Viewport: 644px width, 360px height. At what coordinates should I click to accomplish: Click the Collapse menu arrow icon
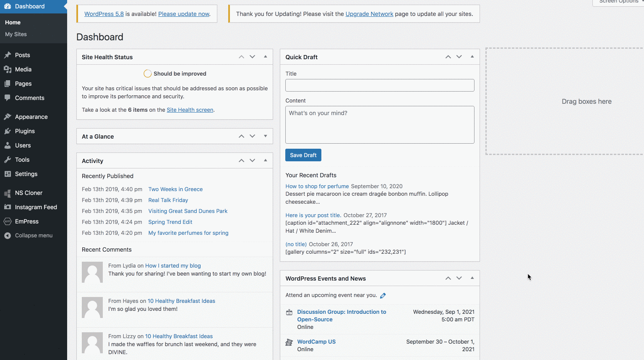coord(8,236)
